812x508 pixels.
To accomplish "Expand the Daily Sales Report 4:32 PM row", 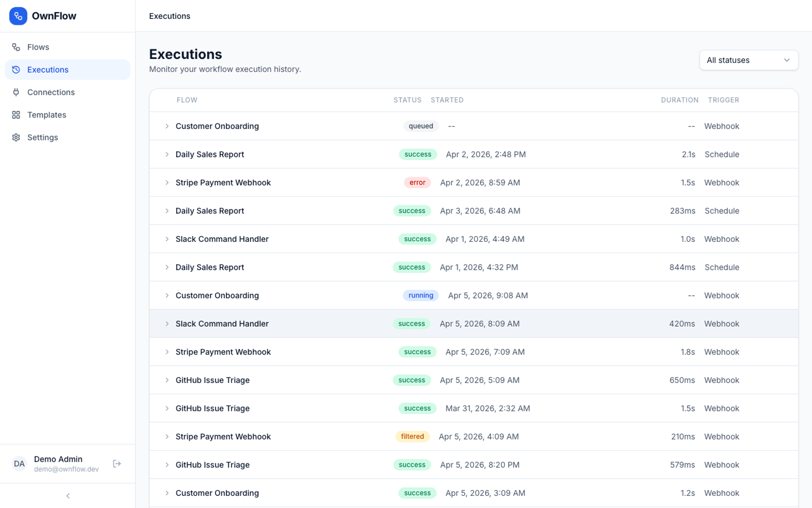I will pos(167,267).
